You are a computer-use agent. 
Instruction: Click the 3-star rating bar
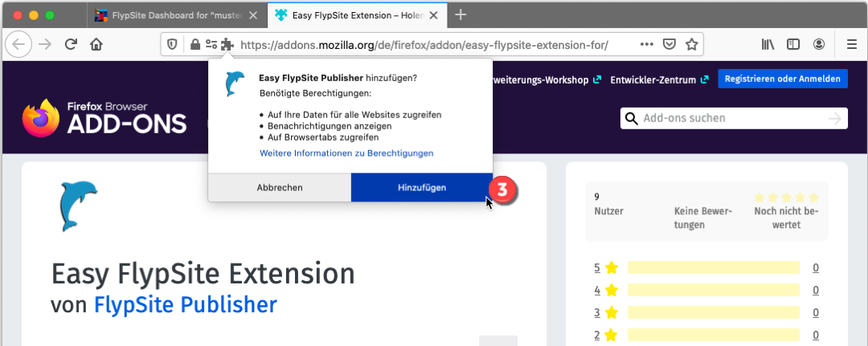tap(714, 311)
